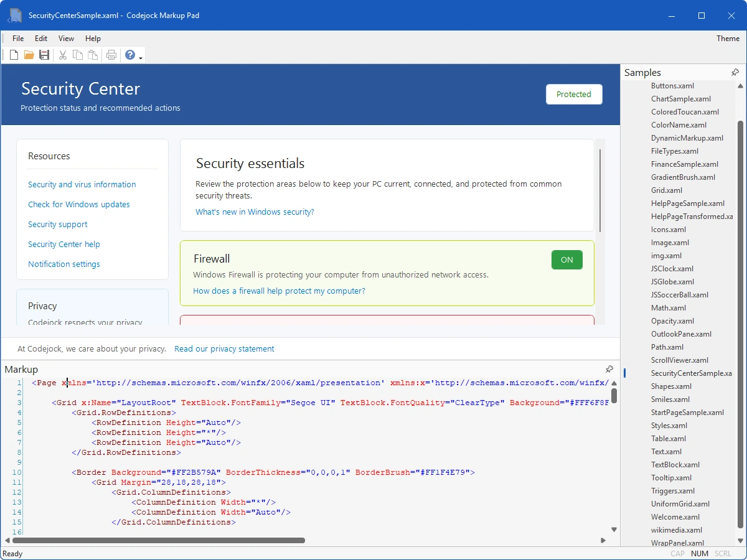The width and height of the screenshot is (747, 560).
Task: Select GradientBrush.xaml sample
Action: [683, 177]
